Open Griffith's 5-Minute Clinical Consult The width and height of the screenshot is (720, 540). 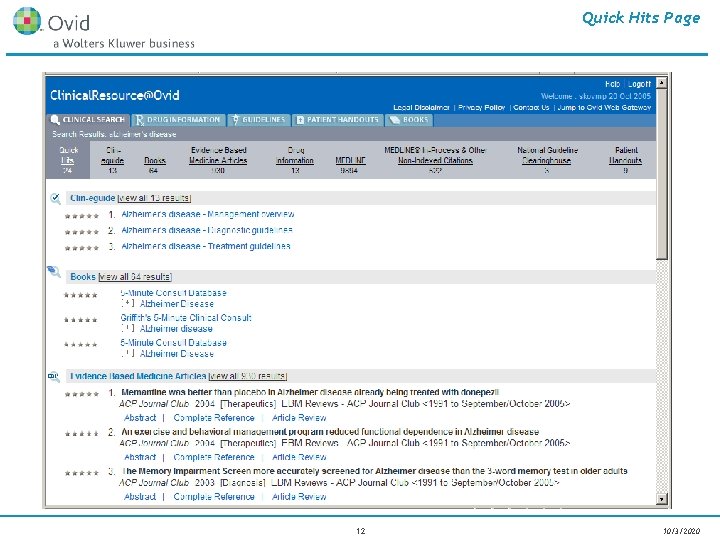point(186,318)
